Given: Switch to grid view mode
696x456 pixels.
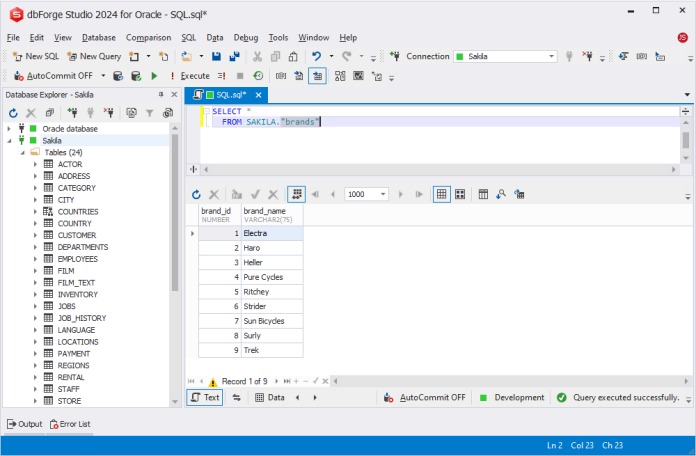Looking at the screenshot, I should [x=442, y=194].
